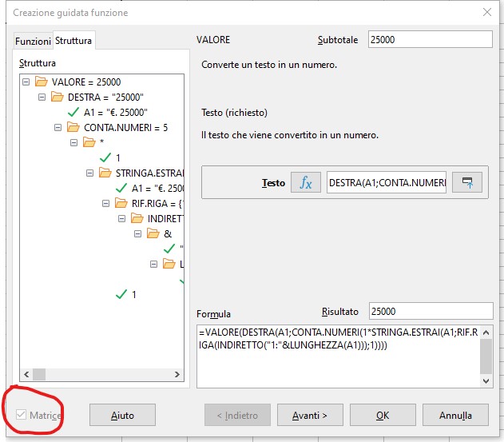Open help with the Aiuto button
Viewport: 504px width, 442px height.
click(x=122, y=416)
